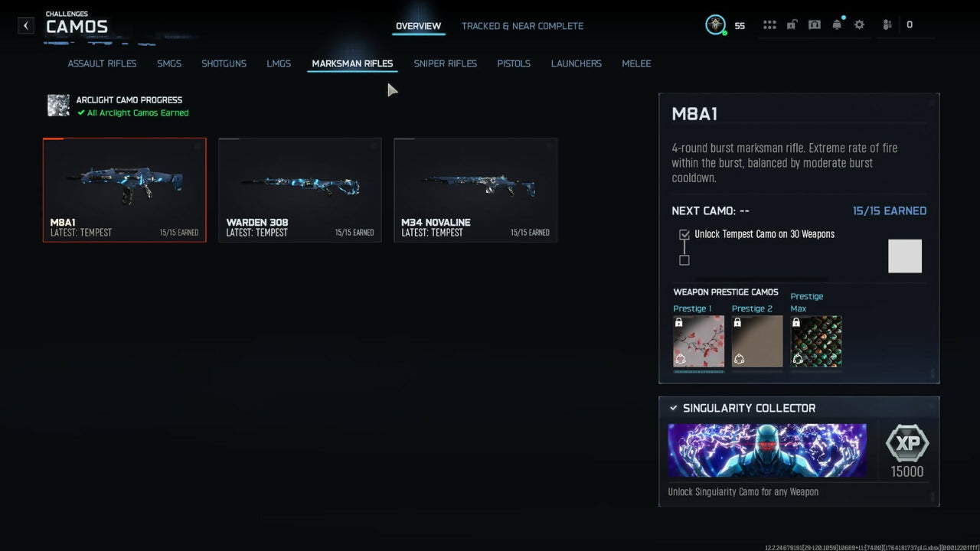Open the grid menu icon
The width and height of the screenshot is (980, 551).
[769, 25]
